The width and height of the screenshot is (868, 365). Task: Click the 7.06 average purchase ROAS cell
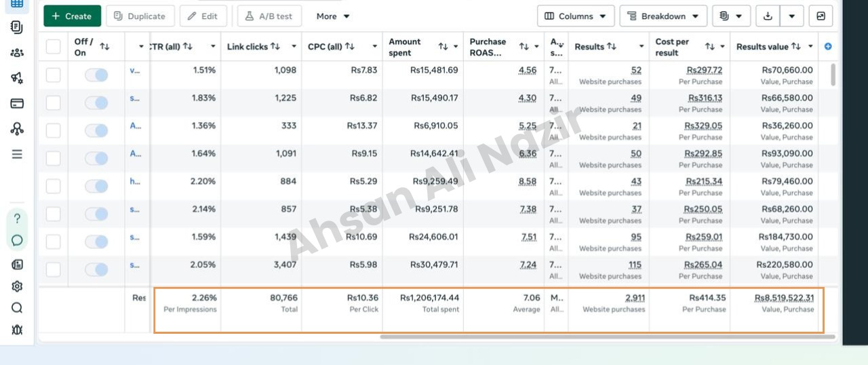click(x=531, y=298)
